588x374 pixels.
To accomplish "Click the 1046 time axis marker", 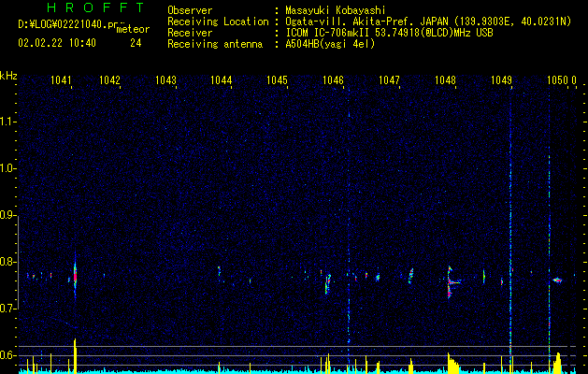I will 334,79.
